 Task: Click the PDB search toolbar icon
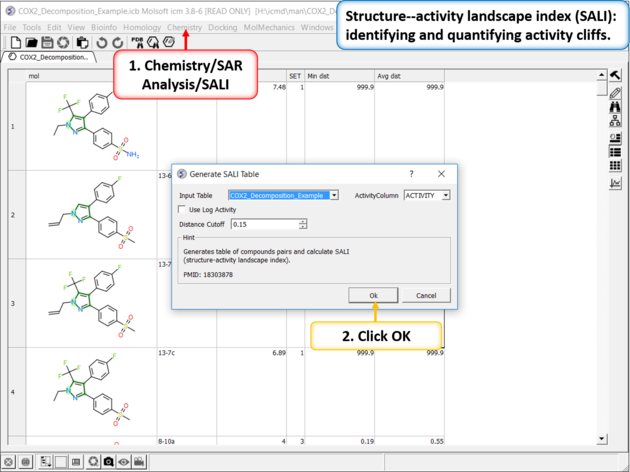(138, 43)
